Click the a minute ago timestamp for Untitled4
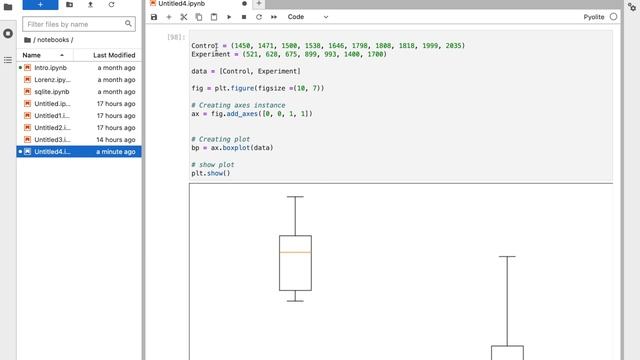 116,152
